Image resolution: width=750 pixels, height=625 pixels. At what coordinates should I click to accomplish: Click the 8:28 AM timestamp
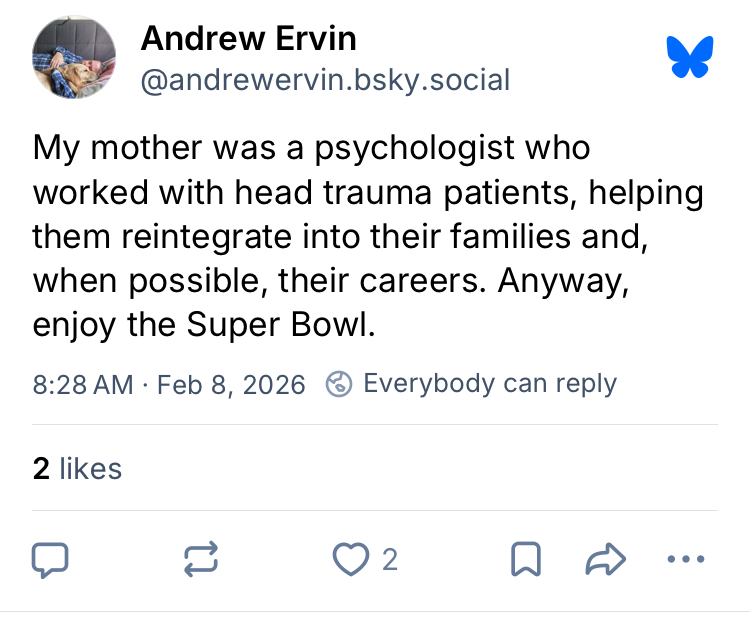point(83,385)
